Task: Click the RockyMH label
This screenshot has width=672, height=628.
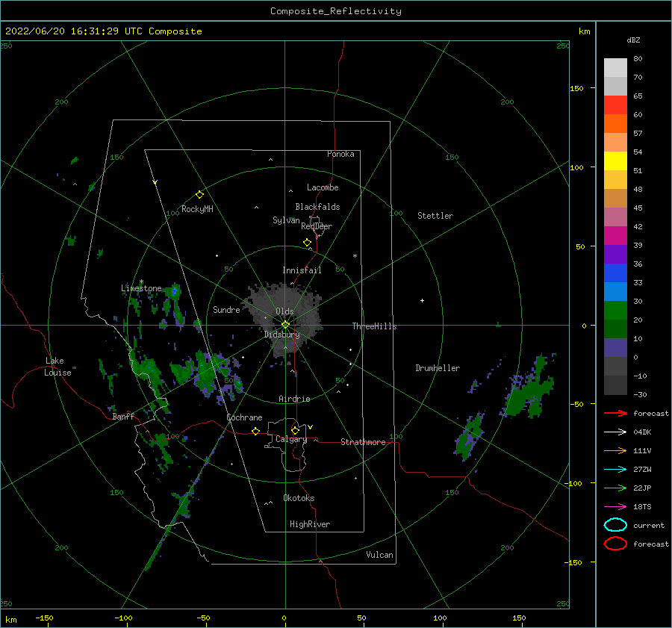Action: (x=197, y=209)
